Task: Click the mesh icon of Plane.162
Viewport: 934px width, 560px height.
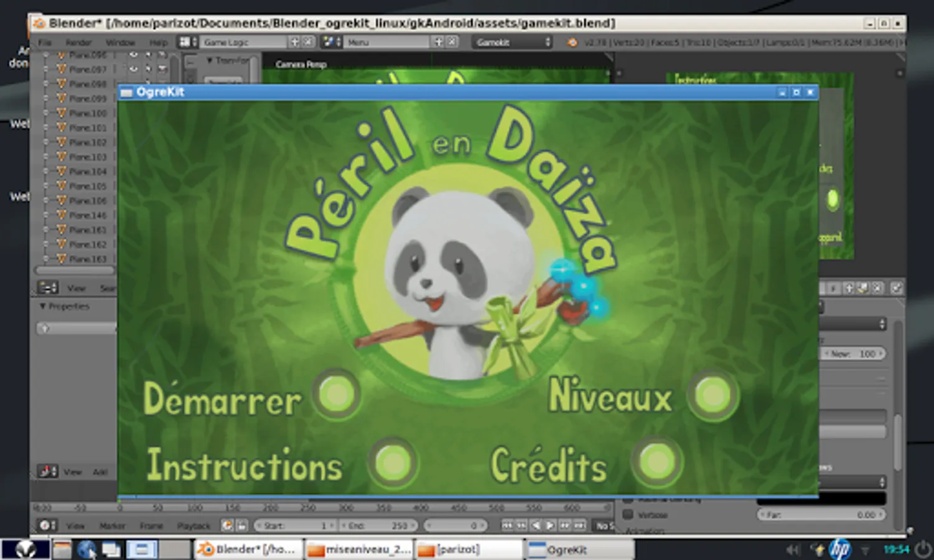Action: click(x=61, y=244)
